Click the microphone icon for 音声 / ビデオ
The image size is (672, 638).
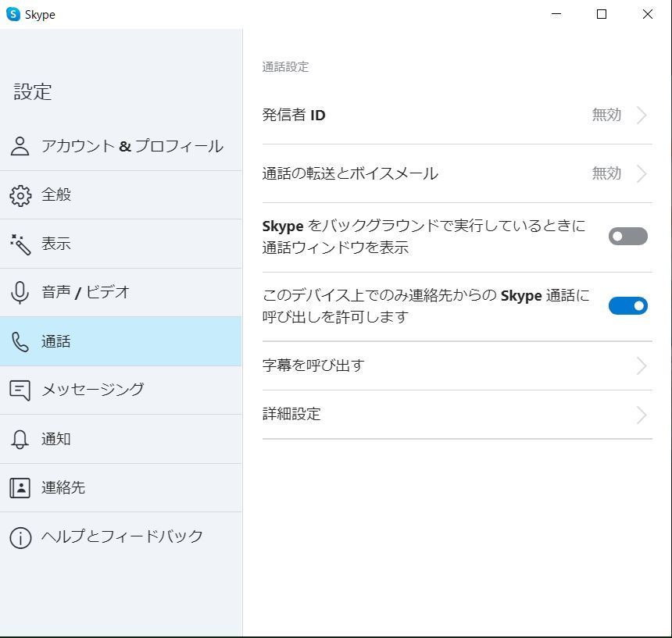click(20, 293)
